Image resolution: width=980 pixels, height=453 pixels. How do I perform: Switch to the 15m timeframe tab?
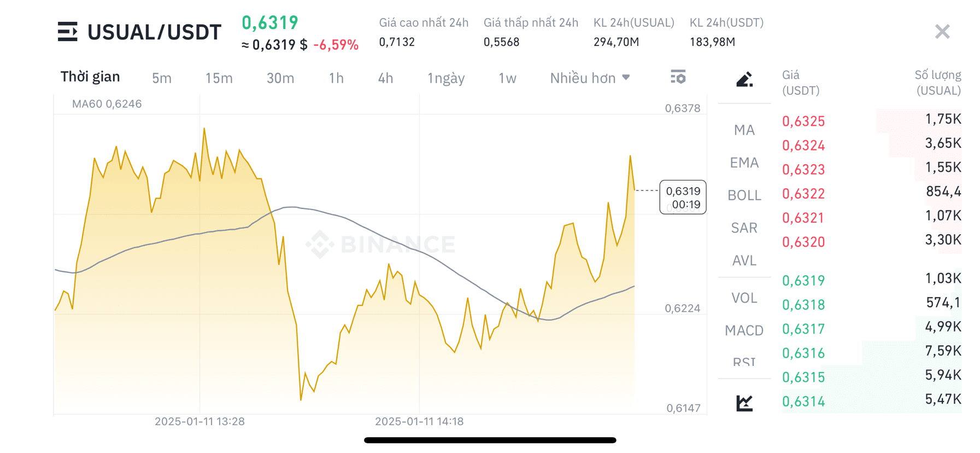[219, 78]
